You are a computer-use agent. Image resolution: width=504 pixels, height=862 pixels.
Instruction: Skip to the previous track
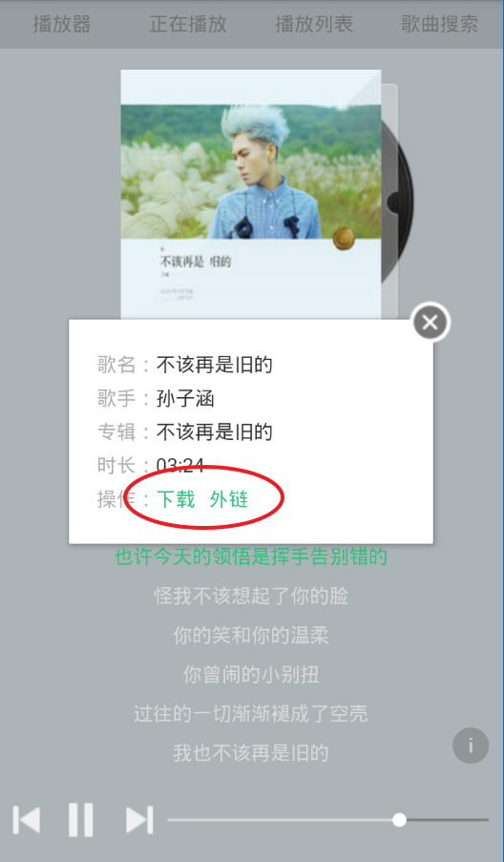(27, 820)
